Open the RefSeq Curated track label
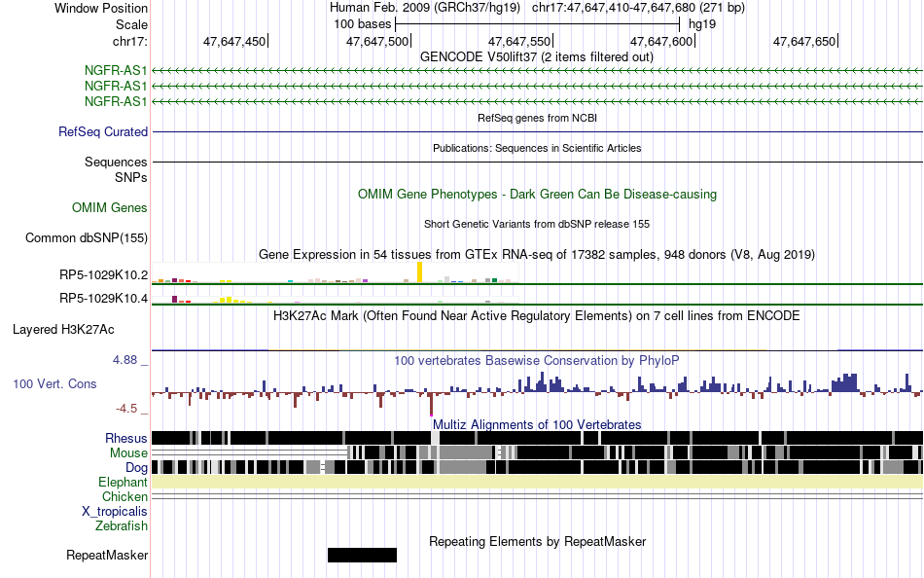 pyautogui.click(x=103, y=131)
